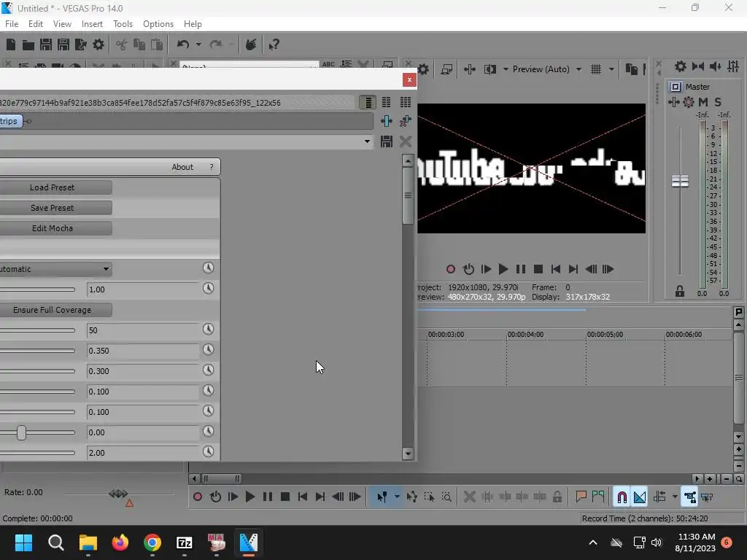Insert a marker with the orange flag icon
747x560 pixels.
pyautogui.click(x=581, y=497)
